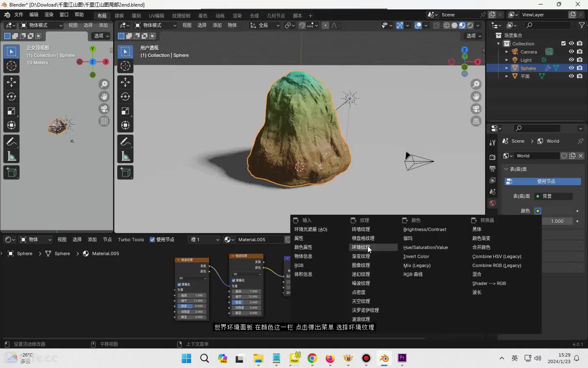This screenshot has width=588, height=368.
Task: Select wireframe shading mode
Action: 447,25
